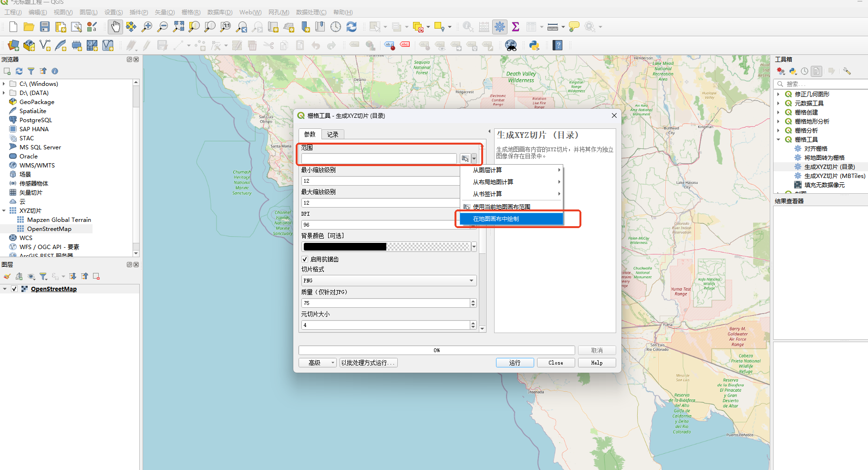Open the Python console icon
This screenshot has height=470, width=868.
pos(534,45)
